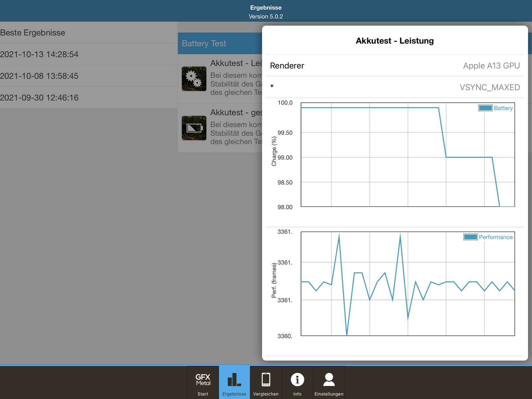532x399 pixels.
Task: Click the Perf. (frames) axis label
Action: click(x=274, y=280)
